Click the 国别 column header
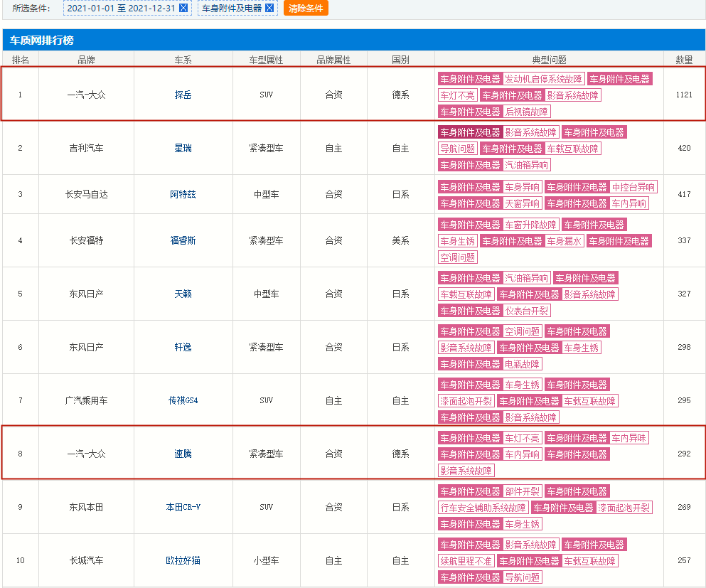Viewport: 706px width, 588px height. 400,60
